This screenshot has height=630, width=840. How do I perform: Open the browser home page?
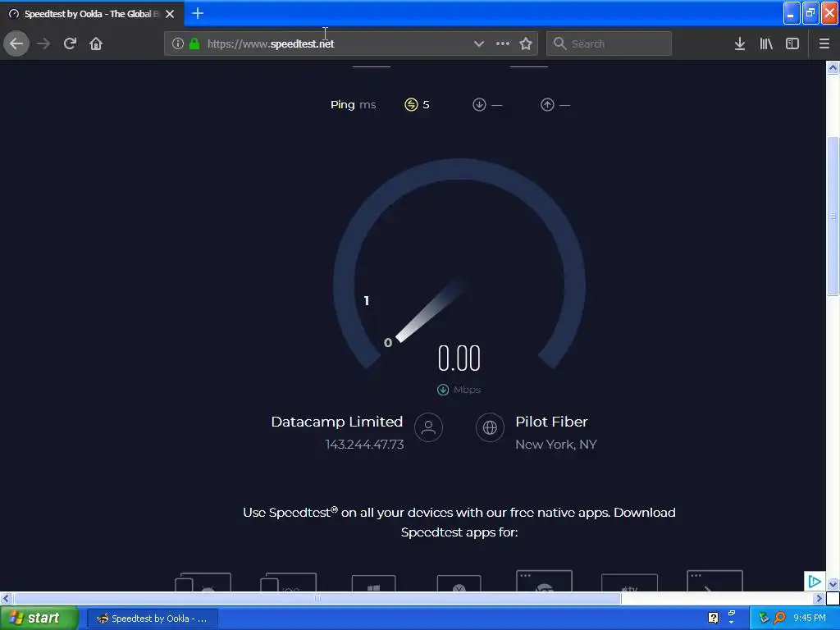(x=96, y=43)
